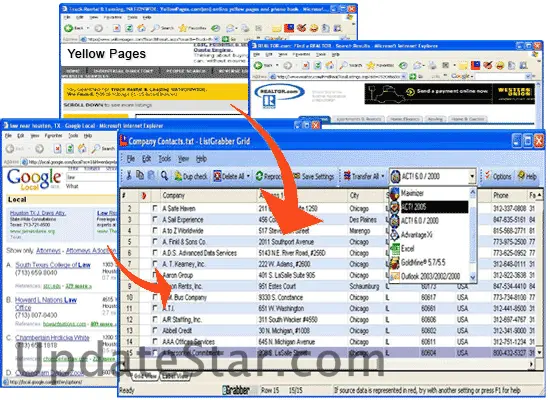Click grid horizontal scrollbar right arrow
Image resolution: width=550 pixels, height=400 pixels.
tap(532, 364)
